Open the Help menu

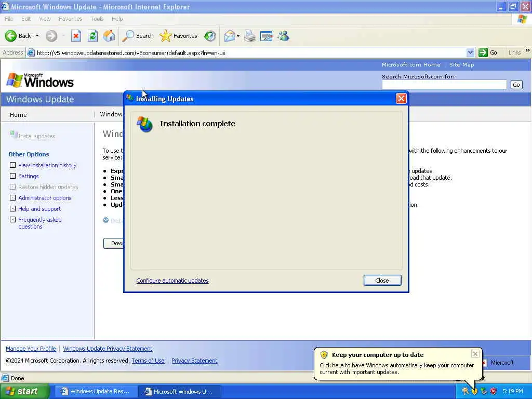coord(117,19)
